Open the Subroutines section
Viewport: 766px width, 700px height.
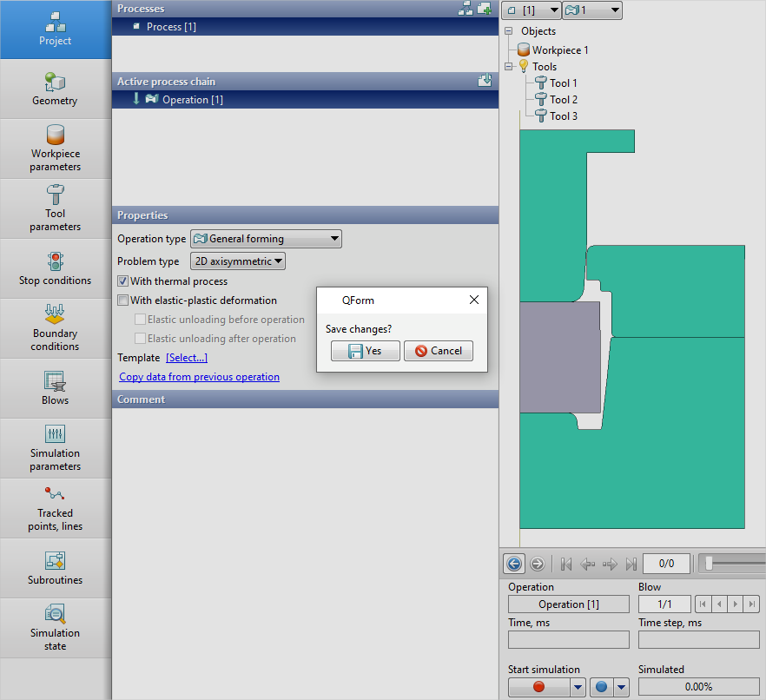[x=55, y=568]
